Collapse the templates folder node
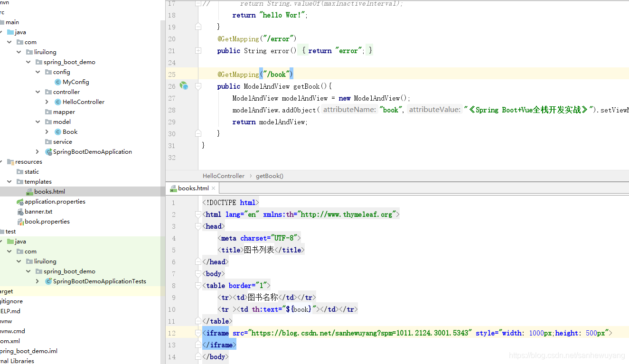Image resolution: width=629 pixels, height=364 pixels. pyautogui.click(x=9, y=182)
